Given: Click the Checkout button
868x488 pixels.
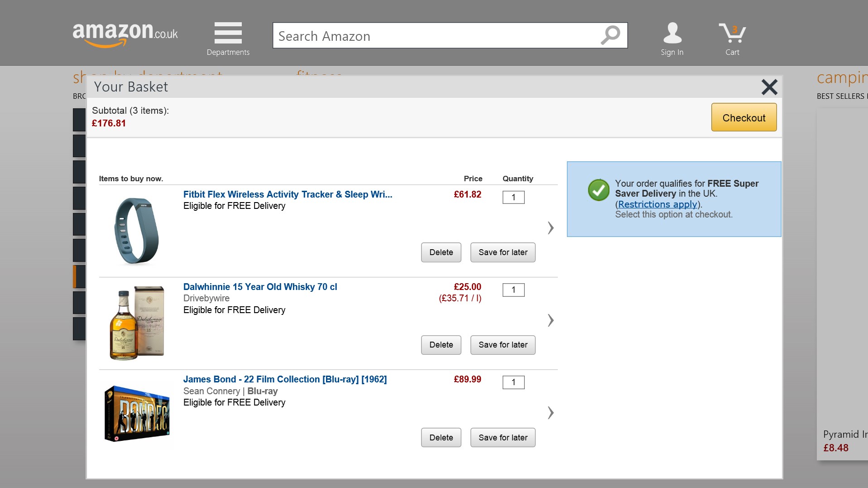Looking at the screenshot, I should tap(743, 117).
